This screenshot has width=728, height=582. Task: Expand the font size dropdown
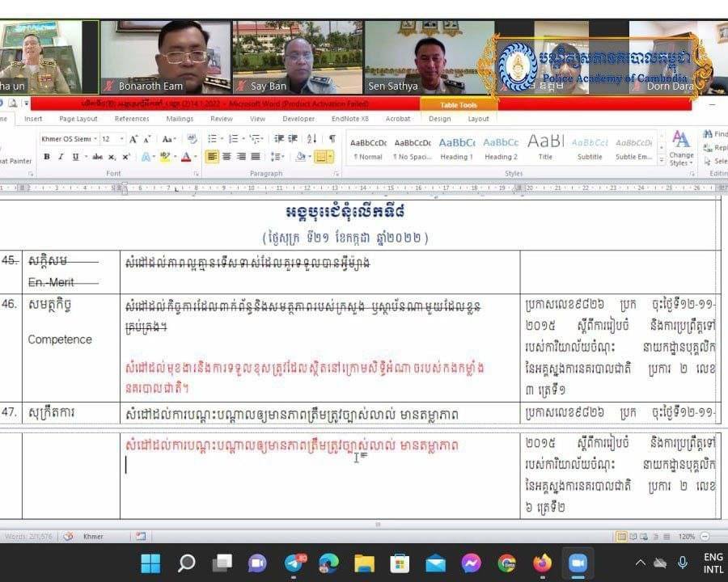point(121,139)
